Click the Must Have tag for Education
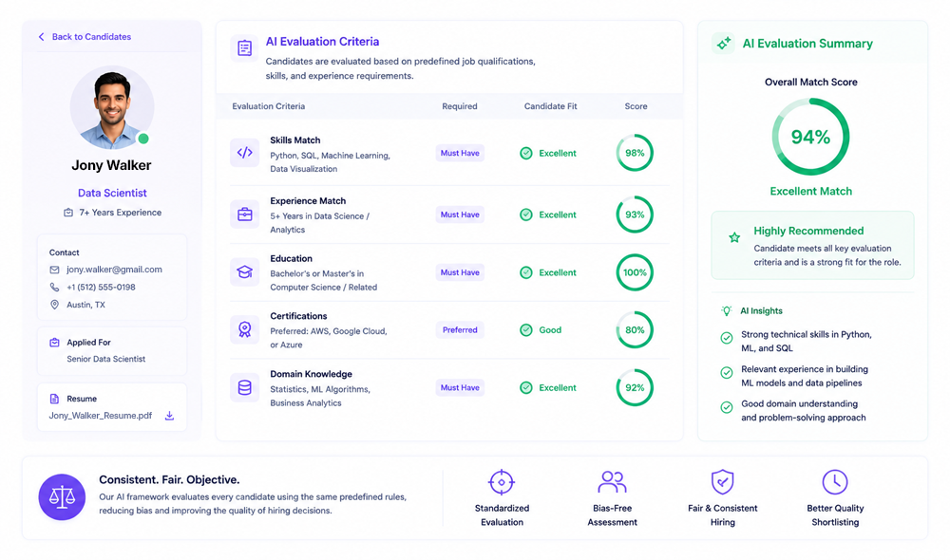This screenshot has width=950, height=560. 460,272
